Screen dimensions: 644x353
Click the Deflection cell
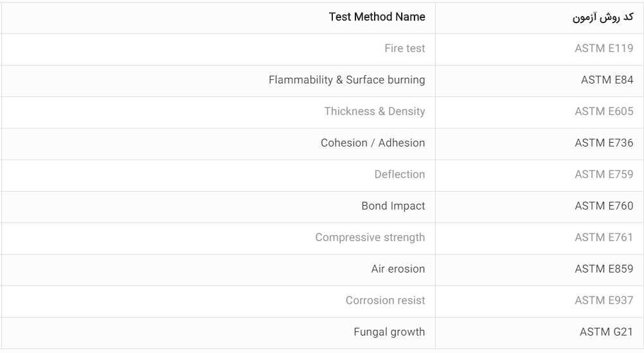tap(399, 175)
